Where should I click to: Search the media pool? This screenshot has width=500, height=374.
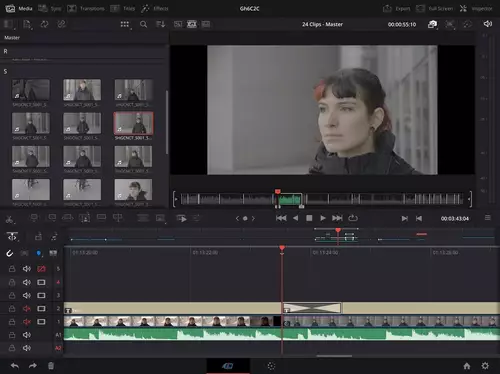click(143, 24)
